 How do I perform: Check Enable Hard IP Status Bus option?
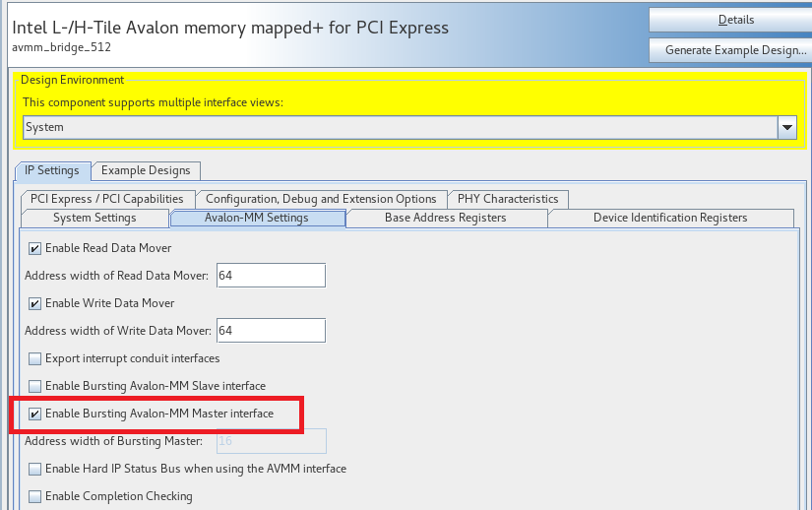tap(34, 469)
